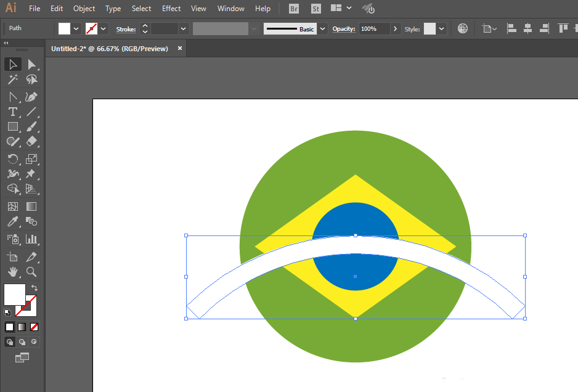Choose the Warp tool

13,174
